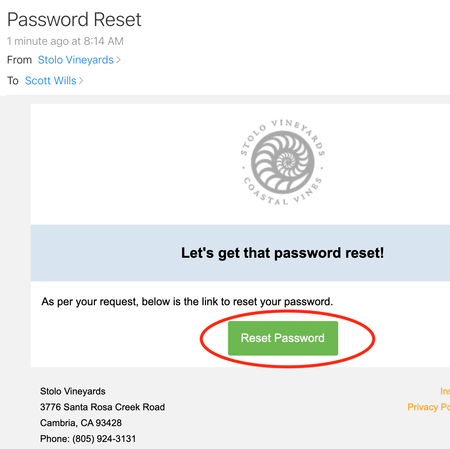Click the orange footer link above Privacy Policy
This screenshot has height=449, width=450.
tap(445, 391)
